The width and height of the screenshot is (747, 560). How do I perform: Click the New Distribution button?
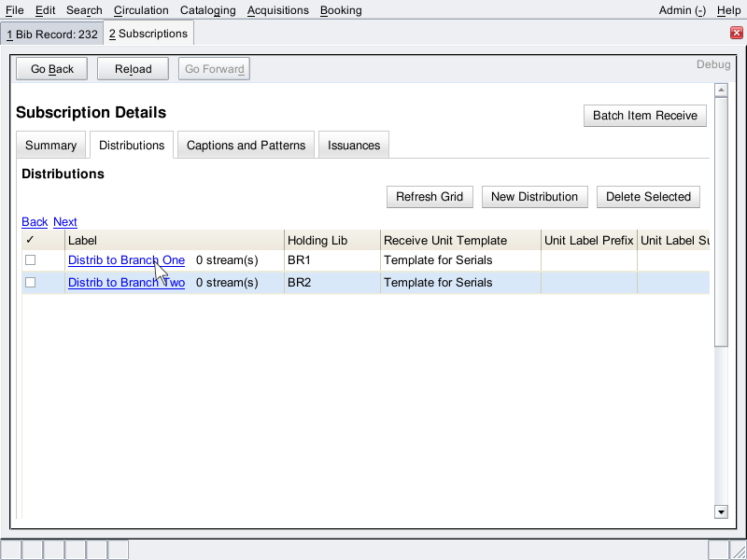click(x=534, y=197)
